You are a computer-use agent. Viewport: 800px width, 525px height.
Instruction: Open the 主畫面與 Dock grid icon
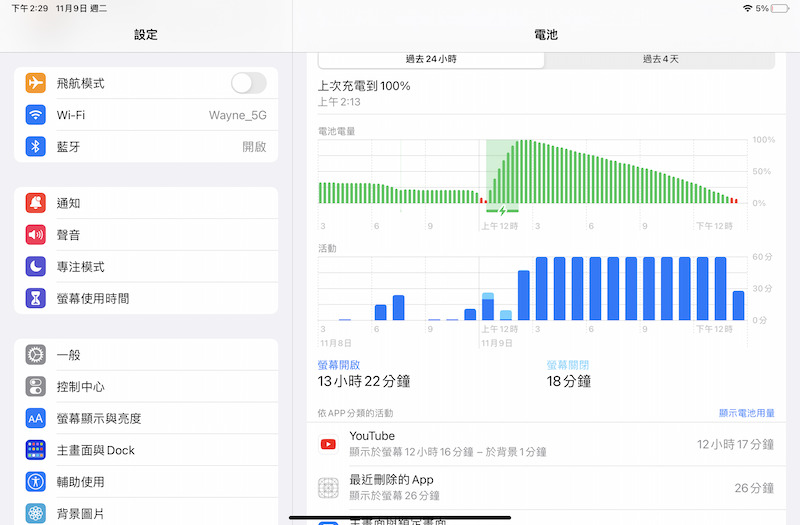(36, 450)
